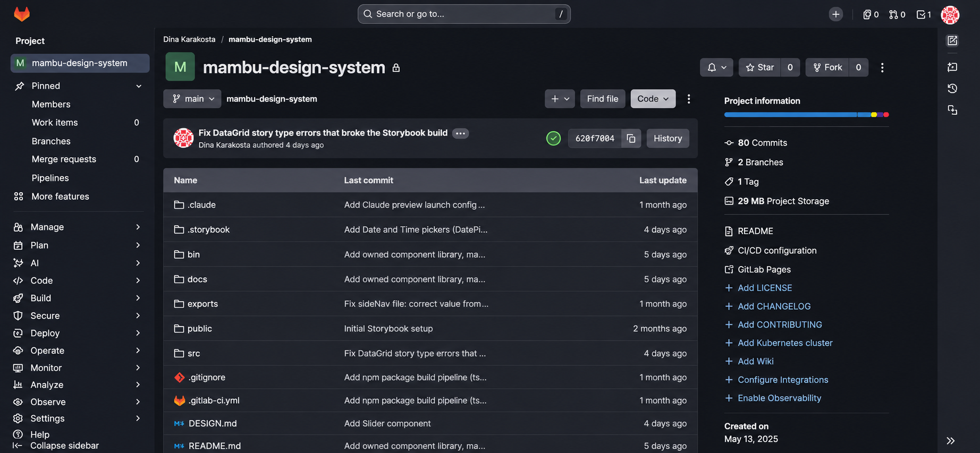Open the 80 Commits link
Image resolution: width=980 pixels, height=453 pixels.
click(x=762, y=143)
